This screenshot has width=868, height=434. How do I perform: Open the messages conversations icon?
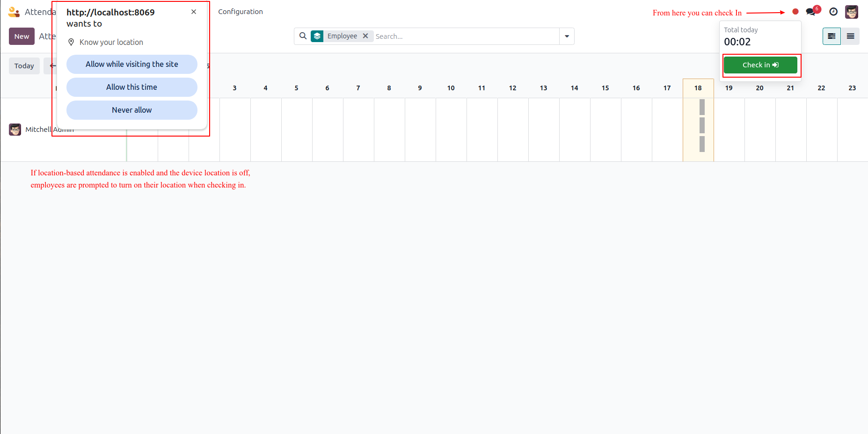pyautogui.click(x=811, y=12)
